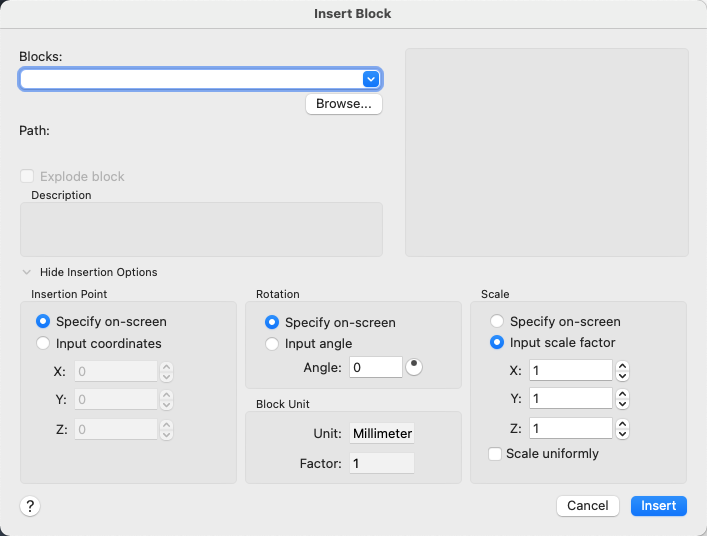This screenshot has height=536, width=707.
Task: Click the X scale factor stepper arrows
Action: coord(623,371)
